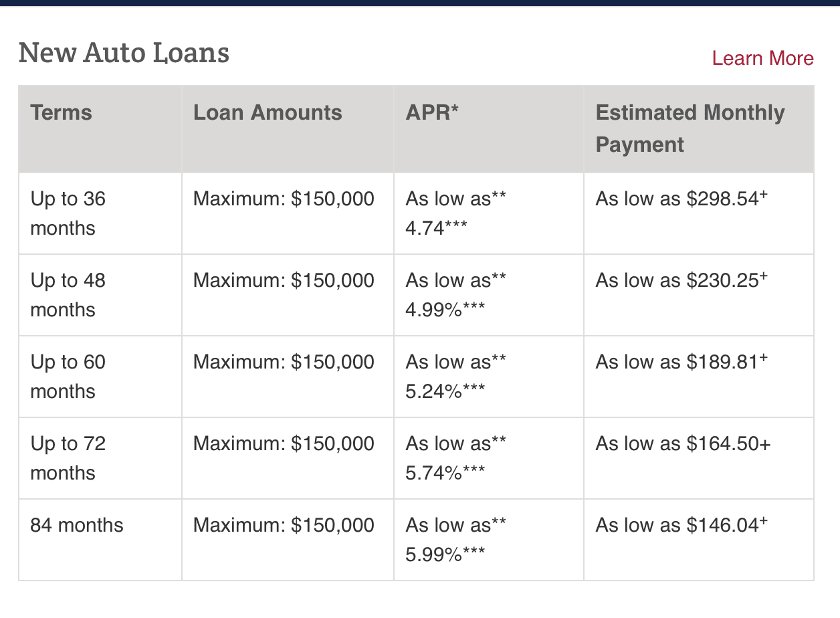Select the Terms column header
This screenshot has height=618, width=840.
[100, 129]
